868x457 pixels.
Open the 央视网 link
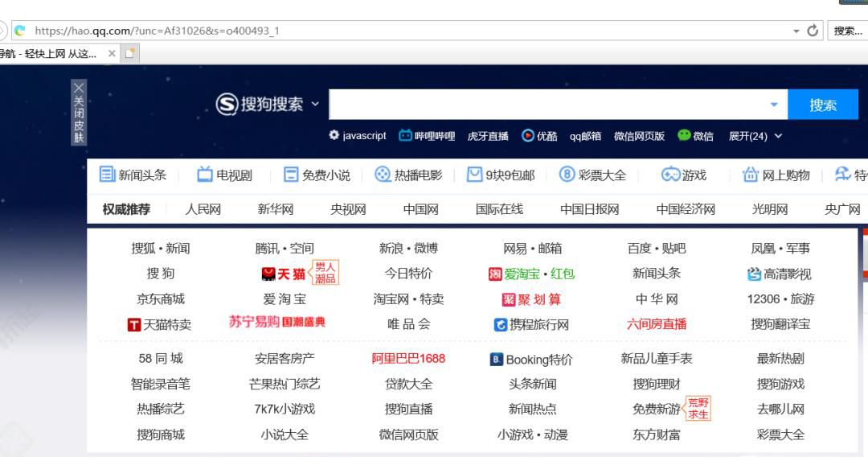pos(348,209)
